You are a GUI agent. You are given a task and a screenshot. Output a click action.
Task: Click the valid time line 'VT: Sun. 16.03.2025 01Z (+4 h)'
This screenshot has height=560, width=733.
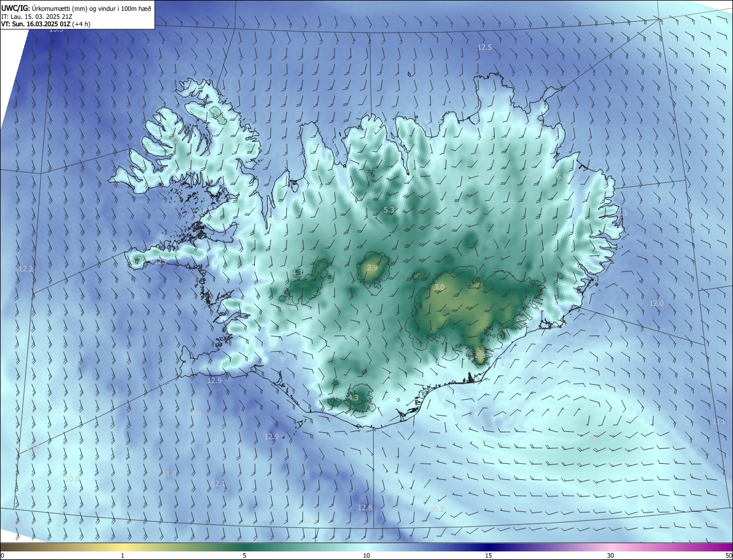46,24
